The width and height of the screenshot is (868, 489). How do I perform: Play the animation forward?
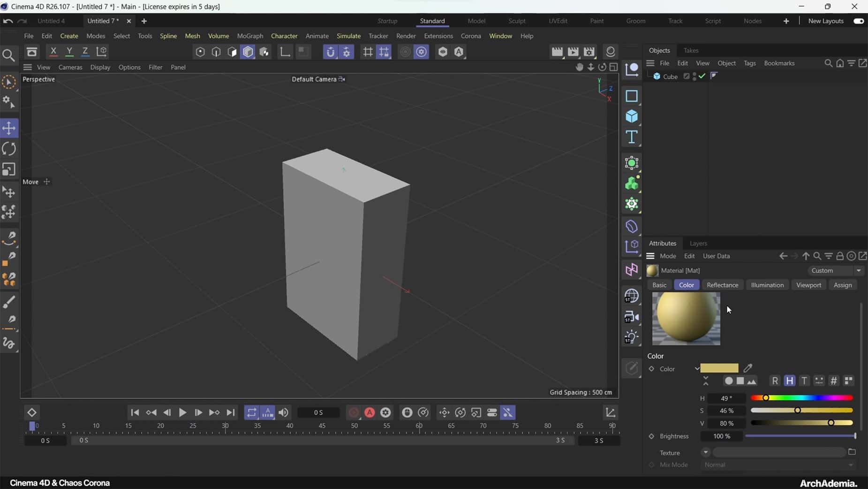(x=182, y=413)
